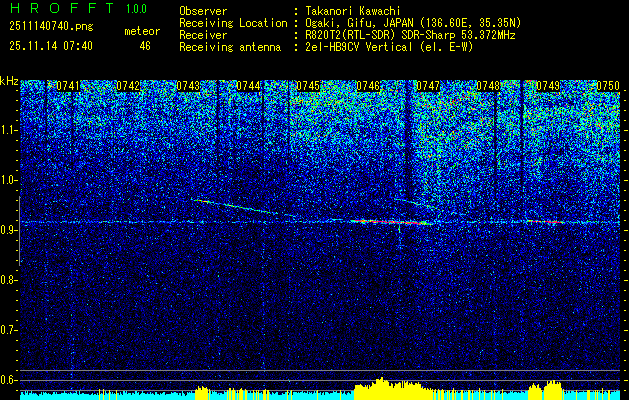This screenshot has height=400, width=629.
Task: Click time marker 0748
Action: pos(488,86)
